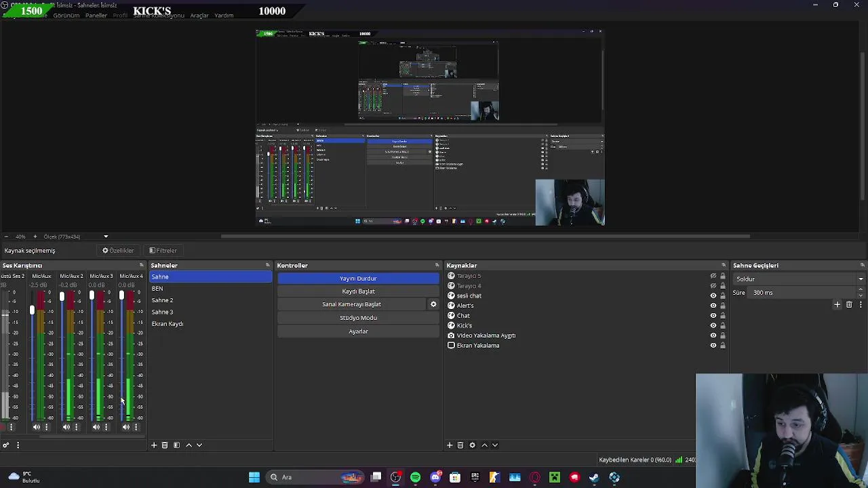This screenshot has height=488, width=868.
Task: Decrease the transition Süre value
Action: (861, 296)
